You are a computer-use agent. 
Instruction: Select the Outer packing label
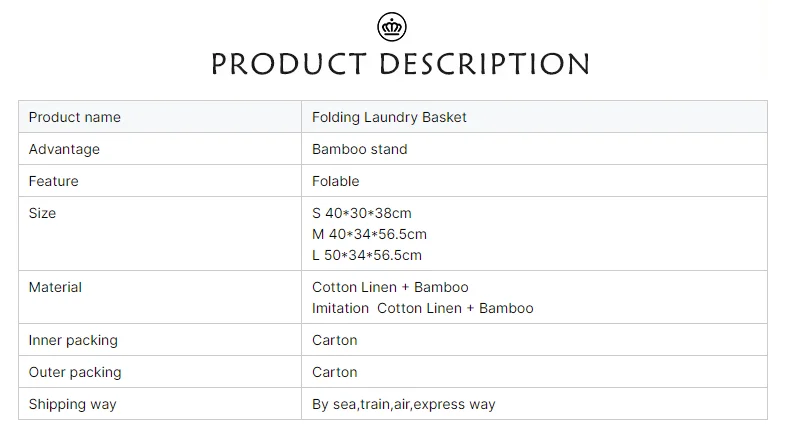click(75, 372)
